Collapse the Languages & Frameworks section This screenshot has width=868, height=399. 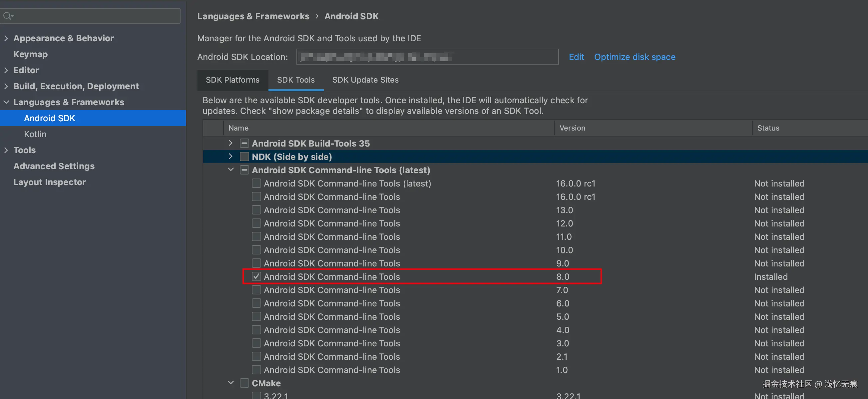(x=6, y=102)
